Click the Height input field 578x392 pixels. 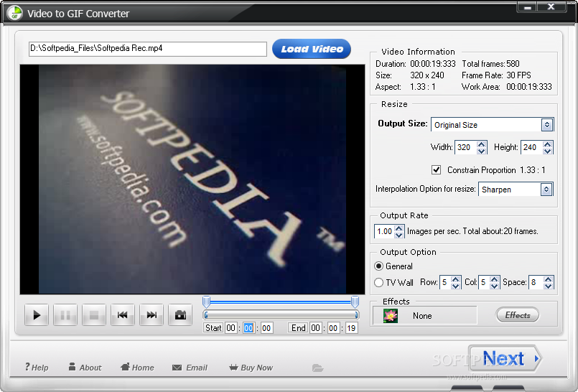coord(532,147)
